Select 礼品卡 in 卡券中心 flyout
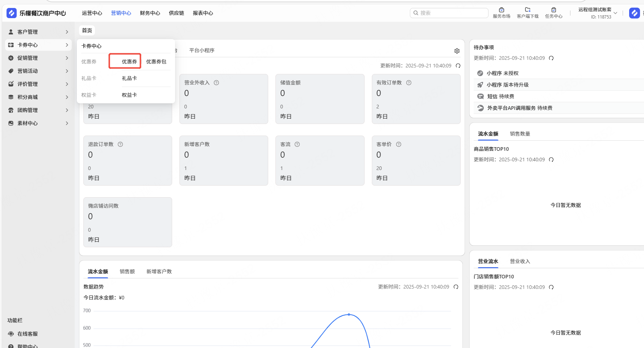 point(129,78)
